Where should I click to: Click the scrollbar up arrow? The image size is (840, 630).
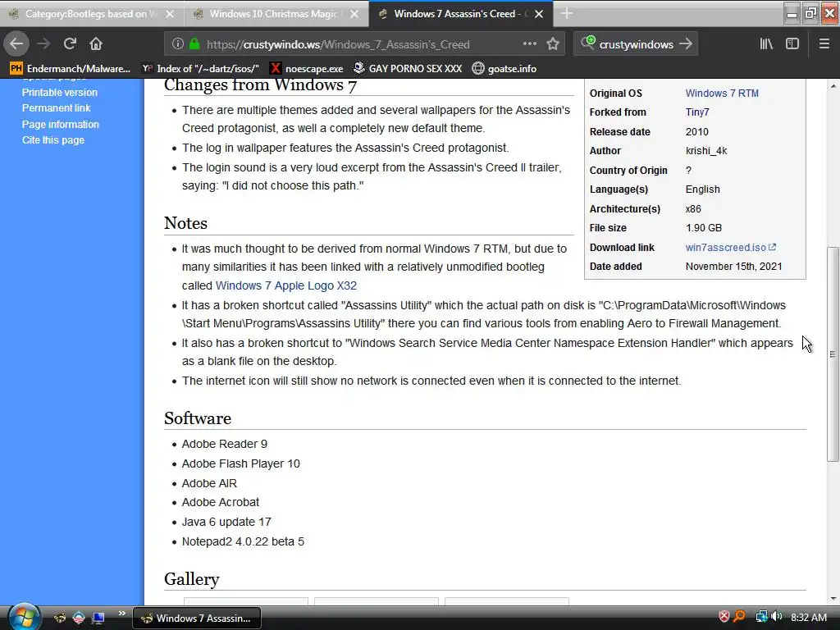point(833,85)
